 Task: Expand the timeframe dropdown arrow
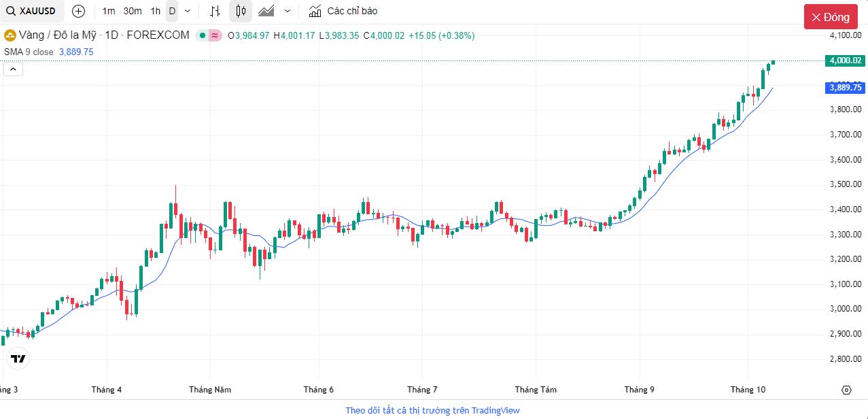pos(188,11)
